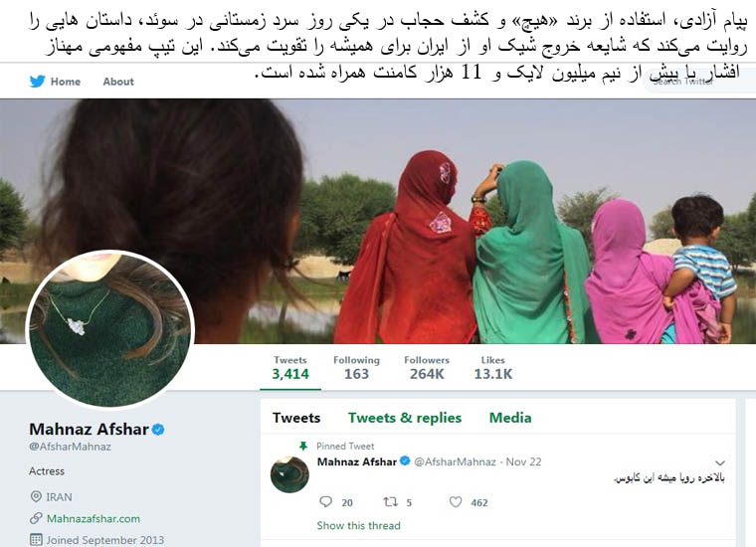The image size is (756, 547).
Task: Open the Mahnazafshar.com website link
Action: click(94, 519)
